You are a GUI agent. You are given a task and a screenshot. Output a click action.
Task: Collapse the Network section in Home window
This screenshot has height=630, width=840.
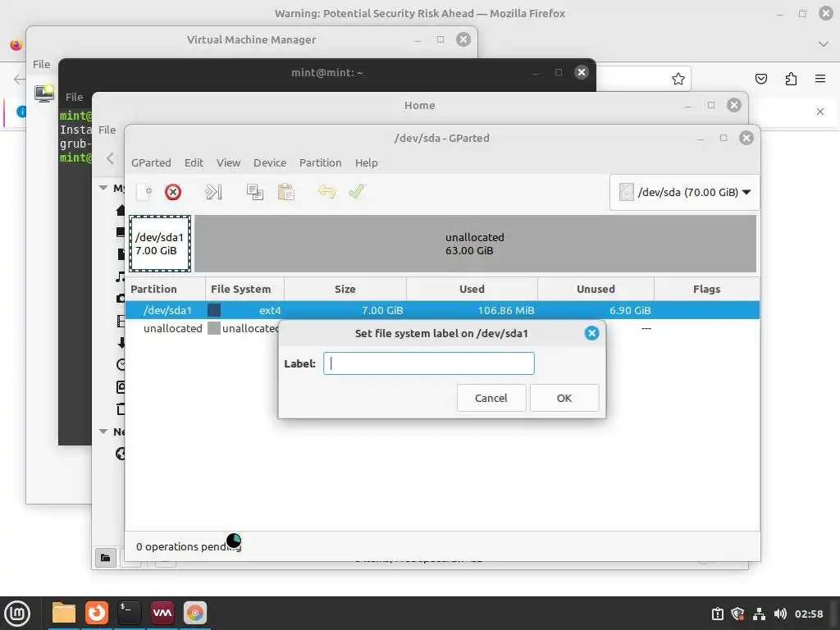point(103,431)
